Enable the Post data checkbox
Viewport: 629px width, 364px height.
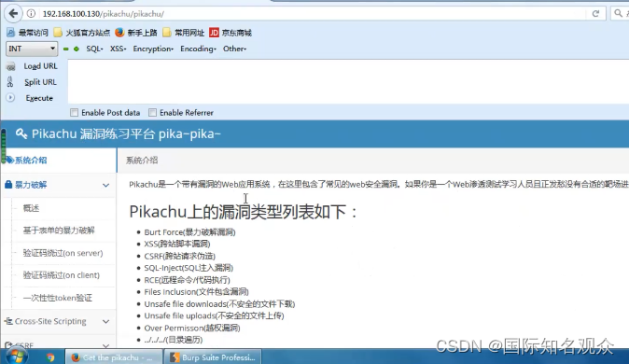click(74, 112)
